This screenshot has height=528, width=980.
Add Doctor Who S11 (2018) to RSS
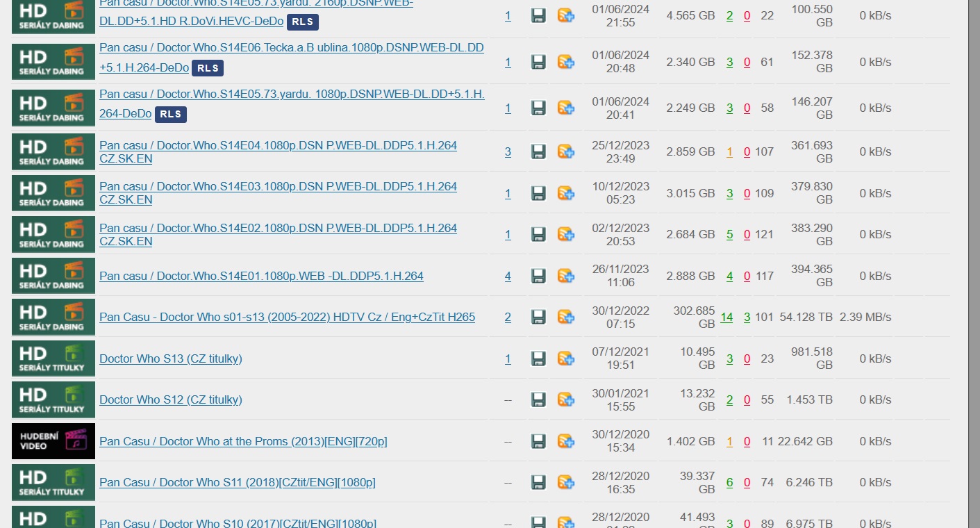(566, 482)
